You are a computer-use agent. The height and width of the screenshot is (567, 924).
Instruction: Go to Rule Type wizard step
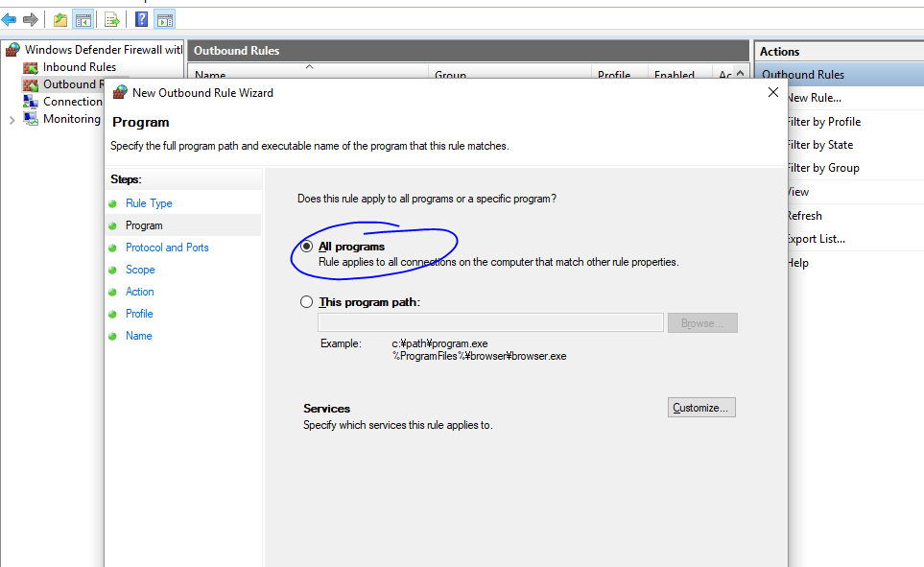point(149,203)
